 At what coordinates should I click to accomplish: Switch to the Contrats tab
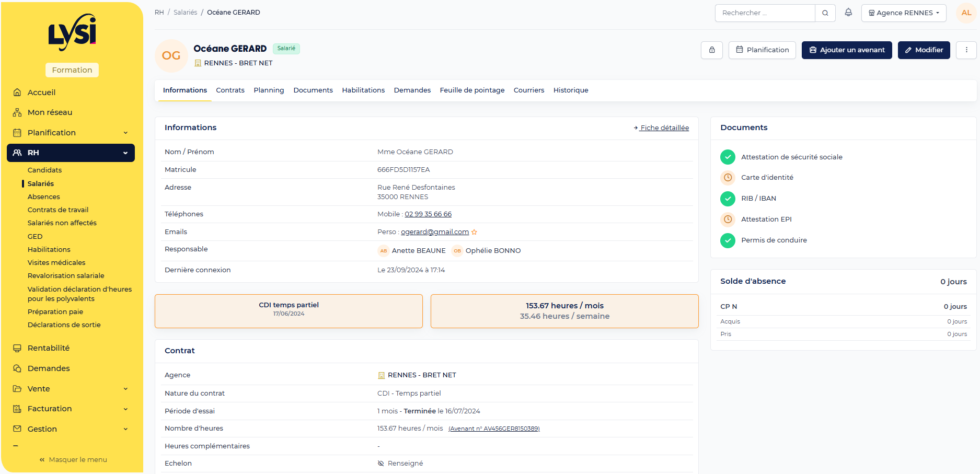pyautogui.click(x=230, y=90)
